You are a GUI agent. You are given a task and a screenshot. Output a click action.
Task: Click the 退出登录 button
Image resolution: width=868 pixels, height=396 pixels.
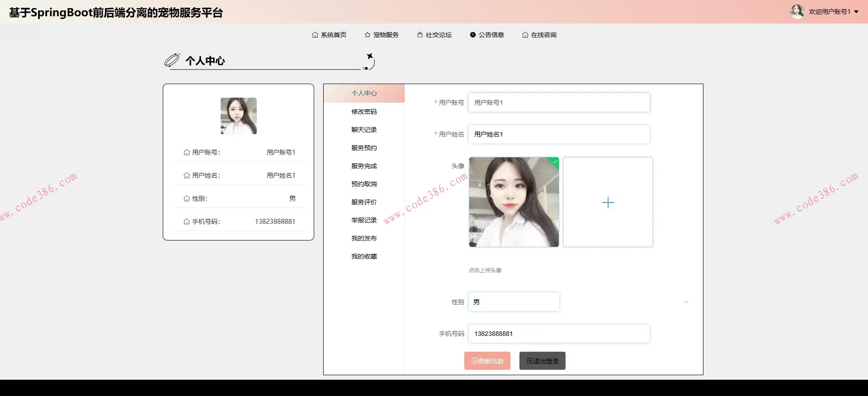[542, 361]
